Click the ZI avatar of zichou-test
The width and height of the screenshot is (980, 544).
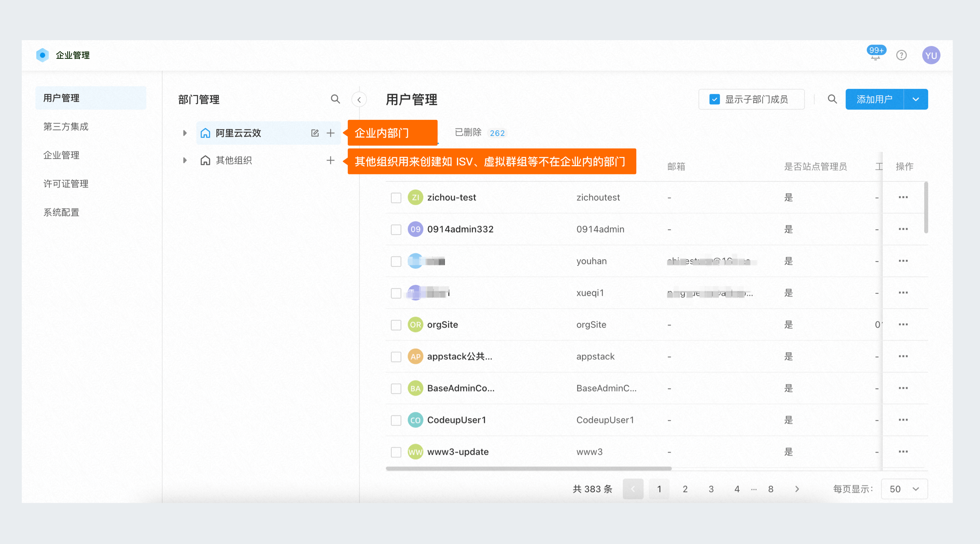[415, 197]
